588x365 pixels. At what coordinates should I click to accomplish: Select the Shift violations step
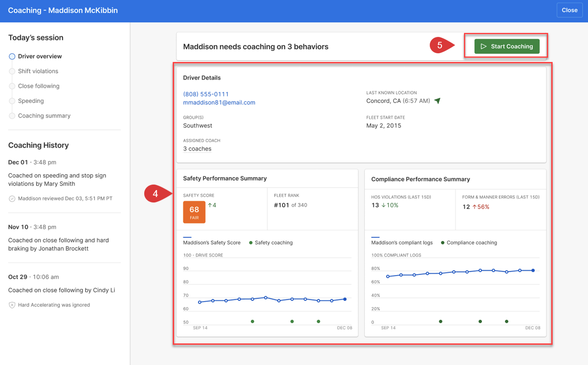click(38, 71)
